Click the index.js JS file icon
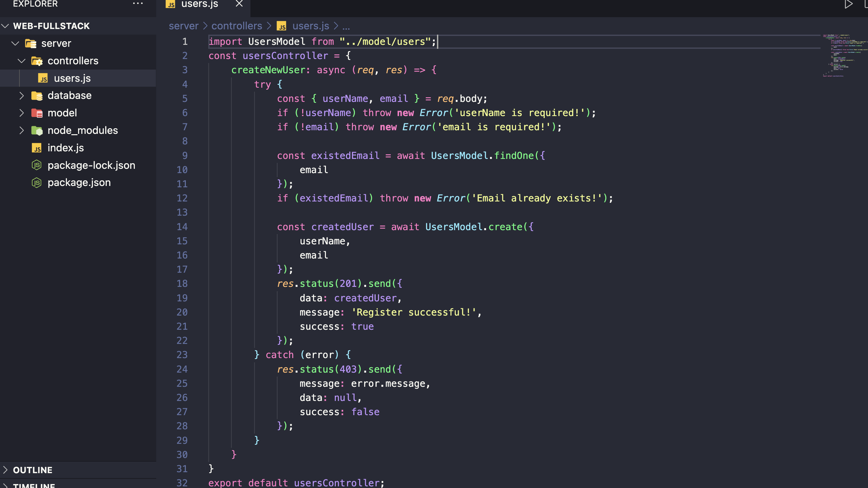 37,148
